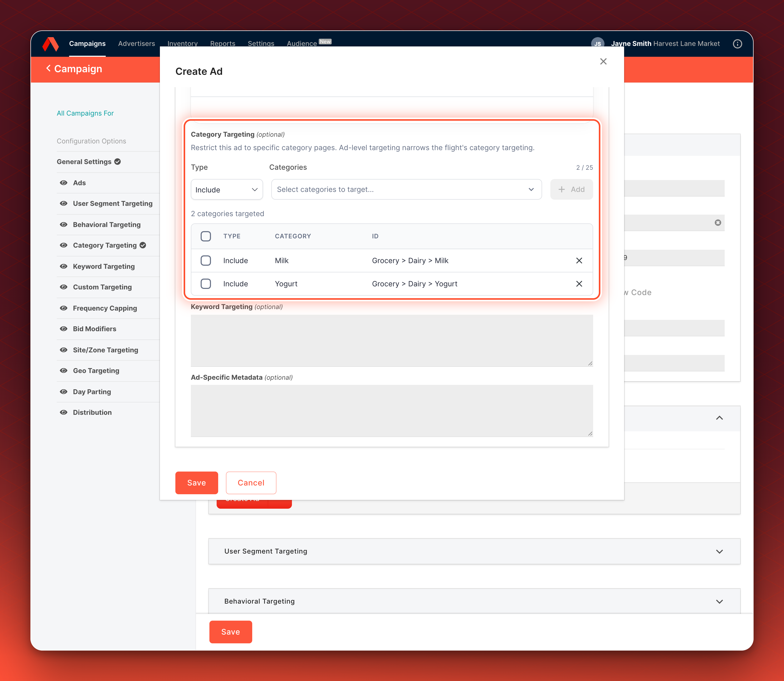The image size is (784, 681).
Task: Expand the User Segment Targeting section
Action: [x=474, y=551]
